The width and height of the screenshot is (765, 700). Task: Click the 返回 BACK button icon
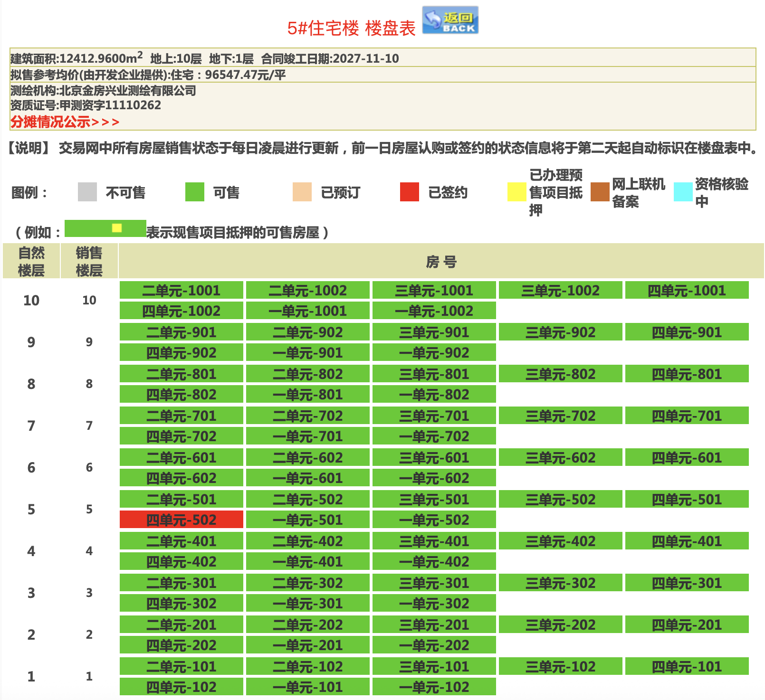(x=450, y=20)
